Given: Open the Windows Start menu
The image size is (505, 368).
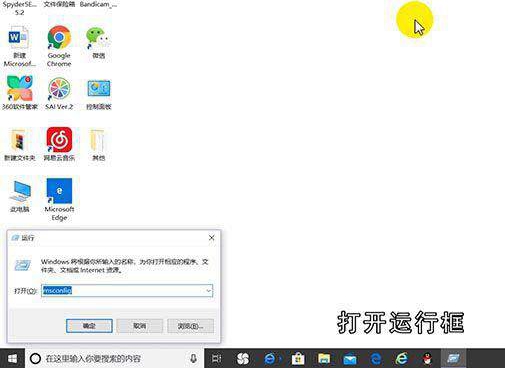Looking at the screenshot, I should click(12, 359).
